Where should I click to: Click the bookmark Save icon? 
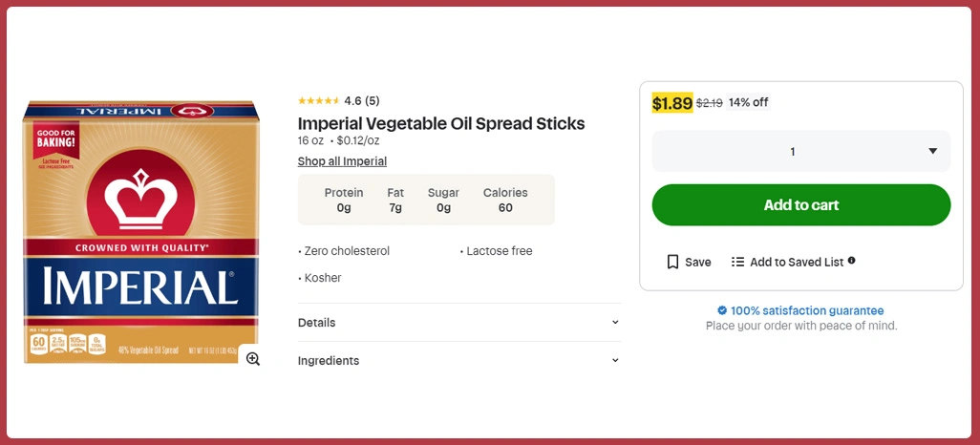click(x=672, y=262)
